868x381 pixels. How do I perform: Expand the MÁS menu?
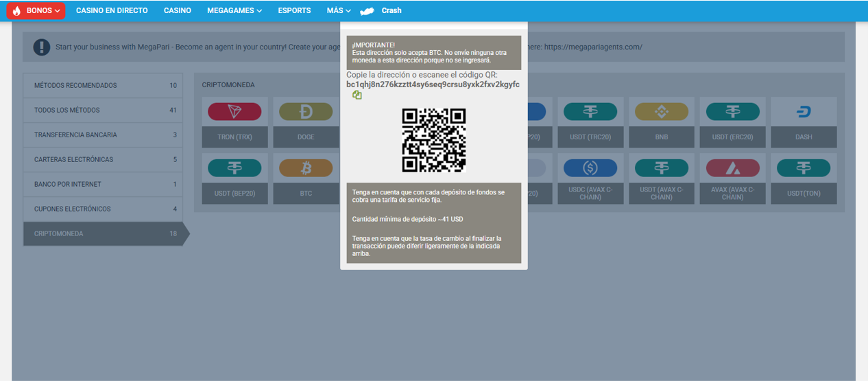pyautogui.click(x=339, y=10)
